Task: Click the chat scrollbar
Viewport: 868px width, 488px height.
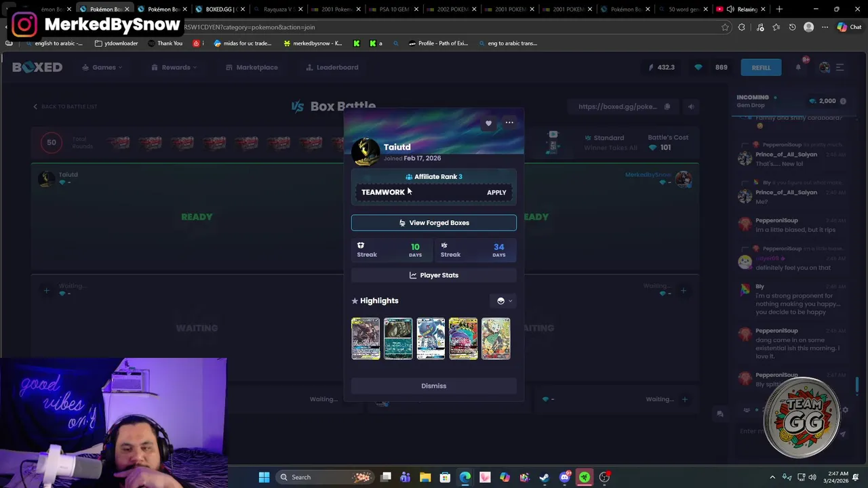Action: (x=857, y=385)
